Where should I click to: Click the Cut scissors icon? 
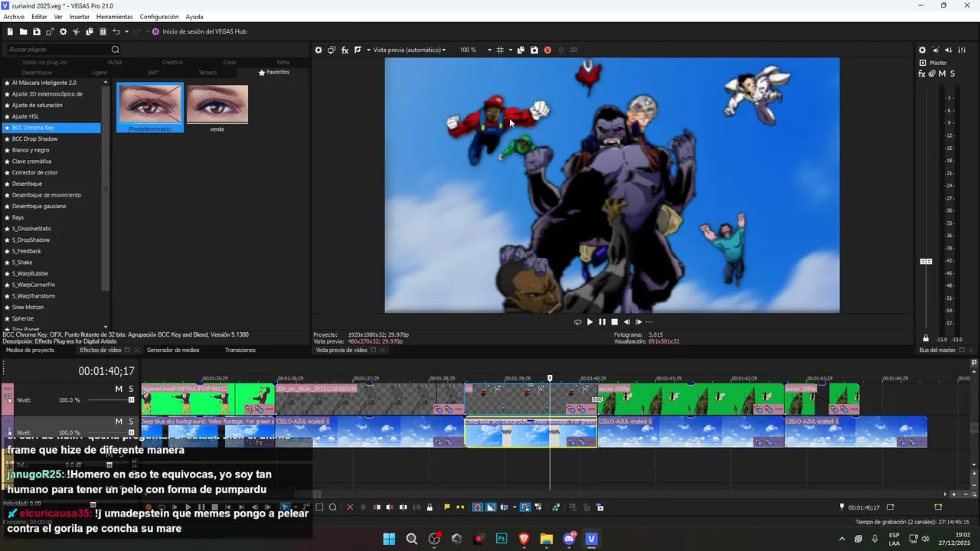point(77,31)
